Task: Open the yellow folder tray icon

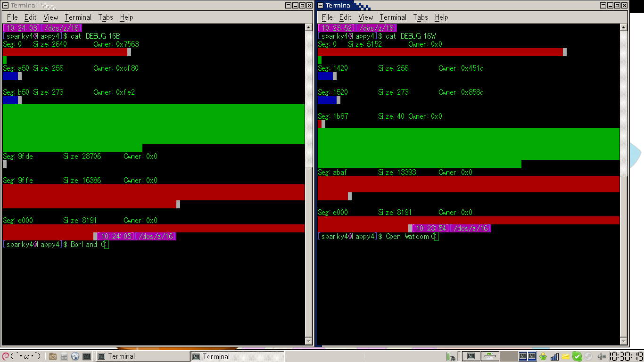Action: pos(565,356)
